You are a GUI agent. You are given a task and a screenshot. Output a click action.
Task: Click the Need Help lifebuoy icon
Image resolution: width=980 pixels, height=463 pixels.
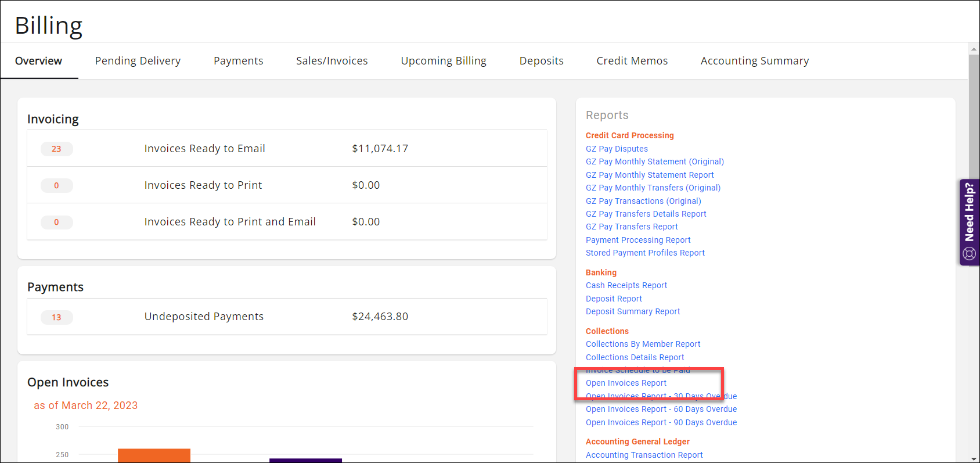[969, 253]
